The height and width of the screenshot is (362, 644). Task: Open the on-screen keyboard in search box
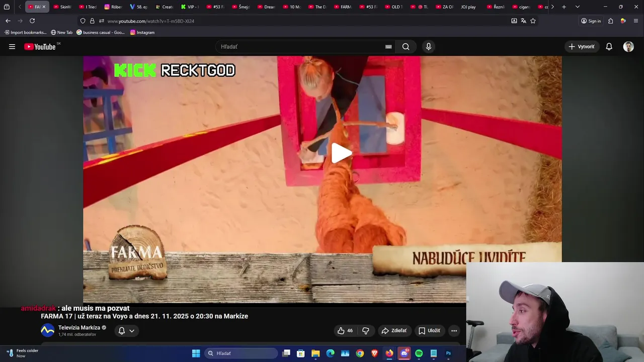[x=388, y=47]
